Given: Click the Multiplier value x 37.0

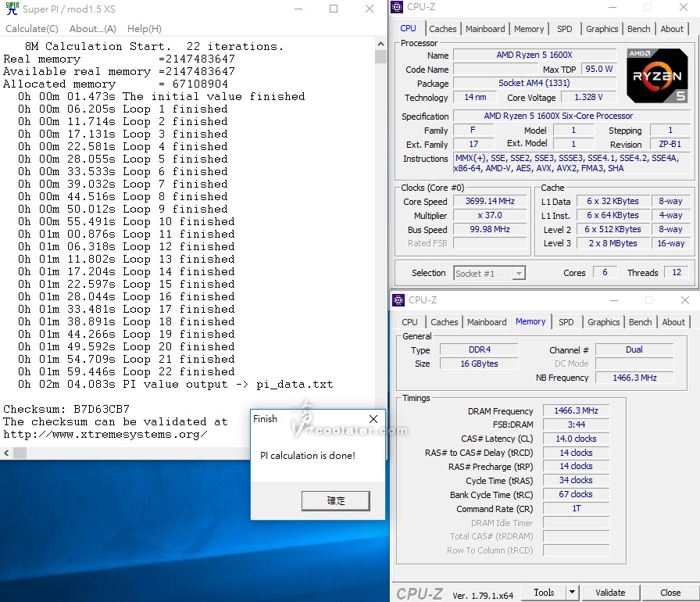Looking at the screenshot, I should click(x=490, y=215).
